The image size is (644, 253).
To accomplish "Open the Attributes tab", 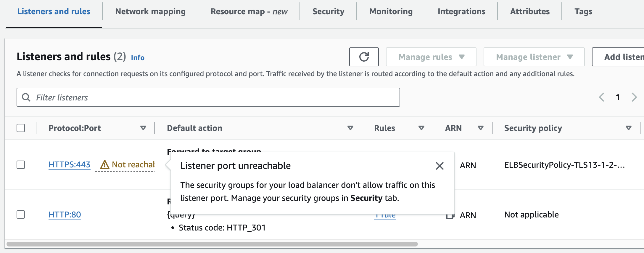I will click(530, 12).
